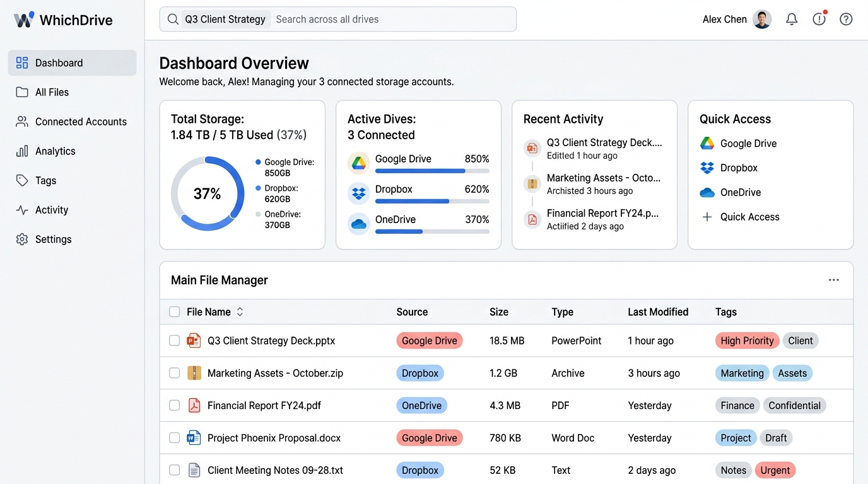Image resolution: width=868 pixels, height=484 pixels.
Task: Open Google Drive in Quick Access
Action: (x=739, y=144)
